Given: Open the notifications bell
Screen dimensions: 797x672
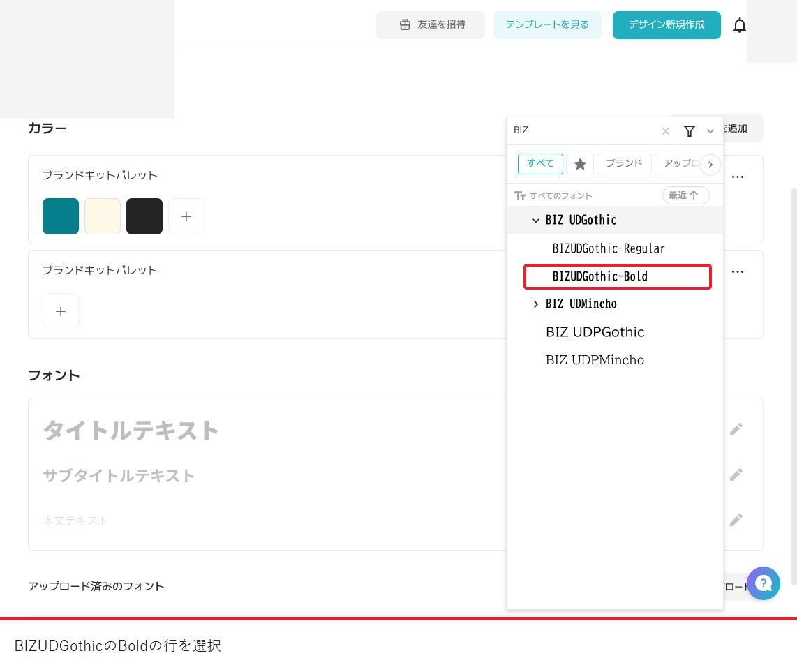Looking at the screenshot, I should (x=740, y=25).
